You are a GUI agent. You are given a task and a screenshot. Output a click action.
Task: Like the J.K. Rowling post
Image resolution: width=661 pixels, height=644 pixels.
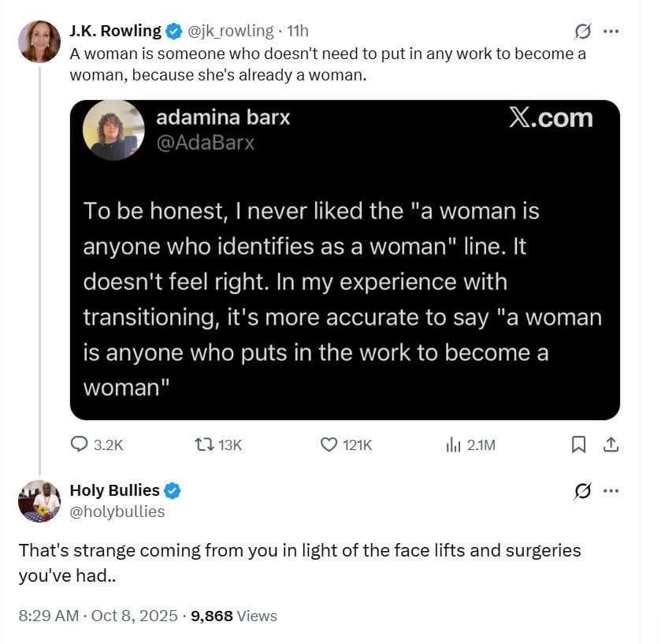pos(329,445)
